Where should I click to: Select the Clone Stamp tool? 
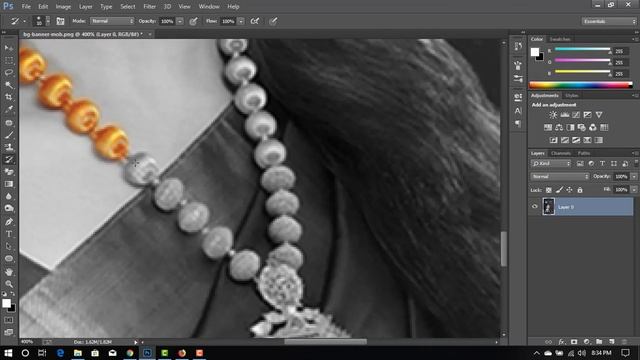(9, 147)
